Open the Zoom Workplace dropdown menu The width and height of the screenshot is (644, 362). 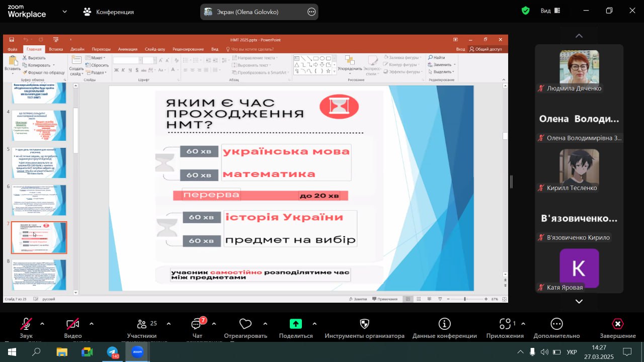(64, 12)
